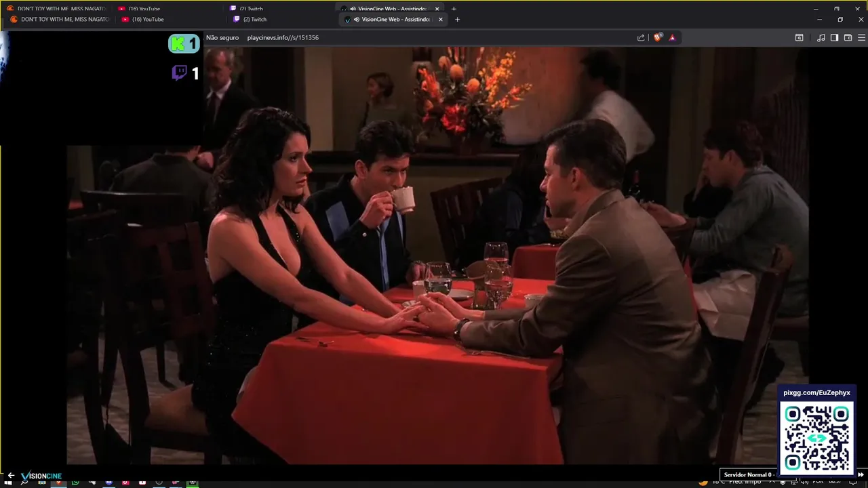Click the pixgg.com/EuZephyx link label
868x488 pixels.
point(816,393)
